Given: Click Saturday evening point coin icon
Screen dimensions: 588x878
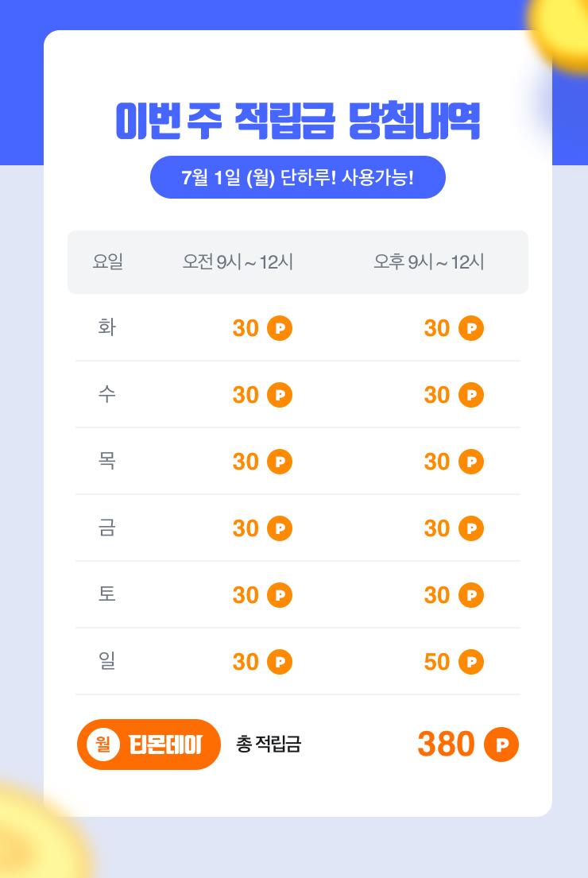Looking at the screenshot, I should 471,595.
